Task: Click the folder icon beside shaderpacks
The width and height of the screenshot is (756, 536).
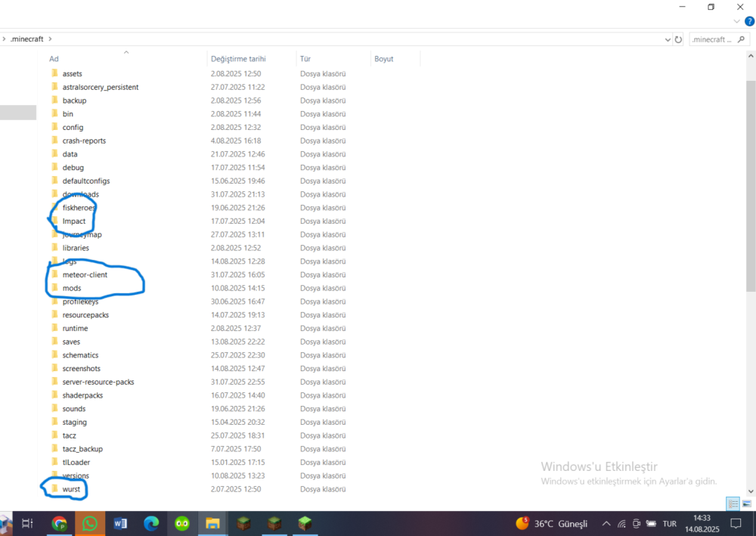Action: [54, 395]
